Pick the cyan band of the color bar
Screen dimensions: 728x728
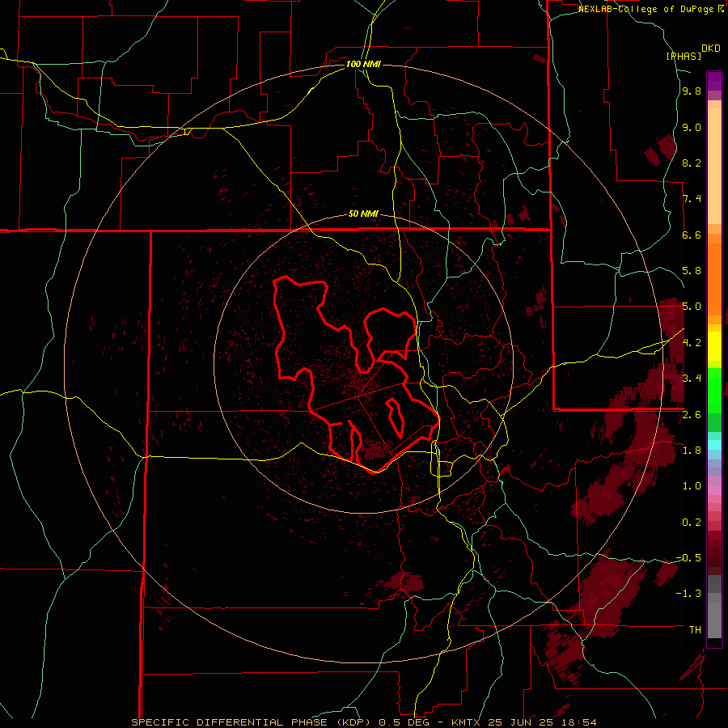pyautogui.click(x=714, y=445)
